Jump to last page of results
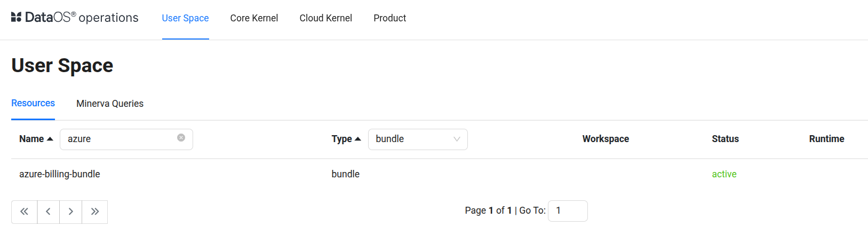This screenshot has height=250, width=868. [x=95, y=212]
